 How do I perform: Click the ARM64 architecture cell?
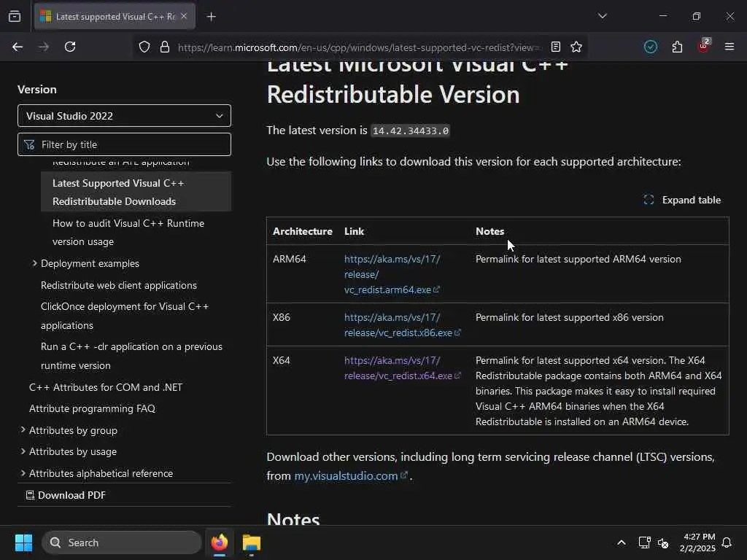point(289,259)
